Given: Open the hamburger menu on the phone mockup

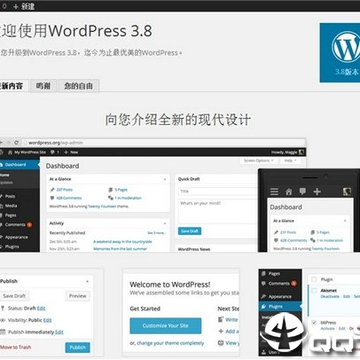Looking at the screenshot, I should 274,192.
